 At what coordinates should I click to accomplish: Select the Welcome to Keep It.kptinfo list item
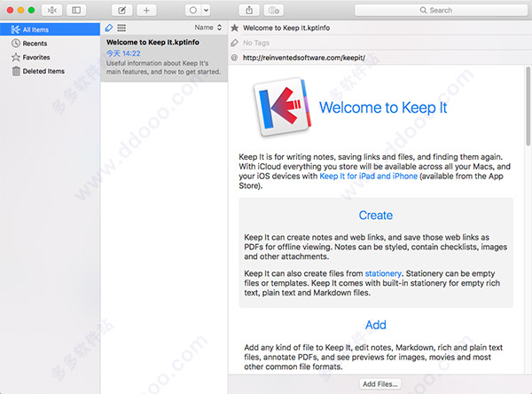164,58
